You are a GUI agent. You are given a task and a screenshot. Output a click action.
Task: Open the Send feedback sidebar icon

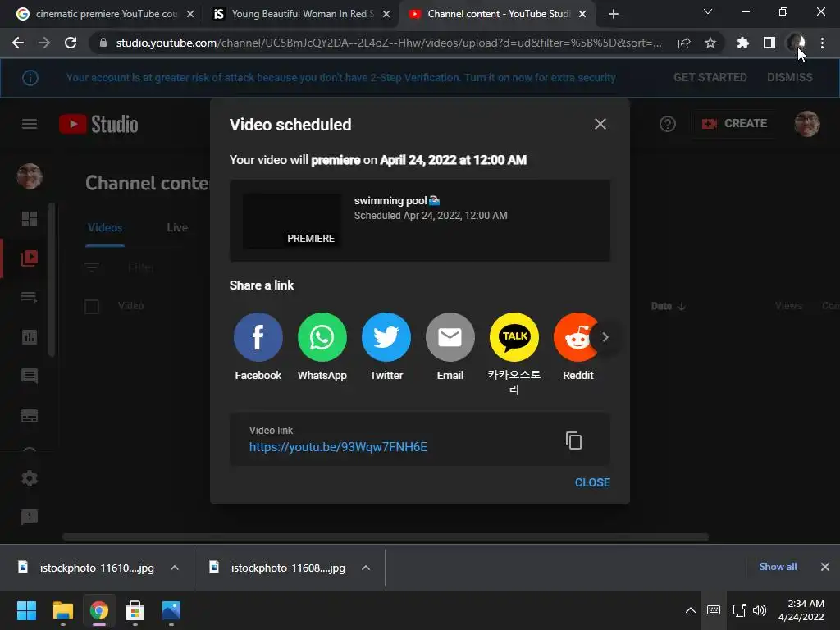coord(30,517)
